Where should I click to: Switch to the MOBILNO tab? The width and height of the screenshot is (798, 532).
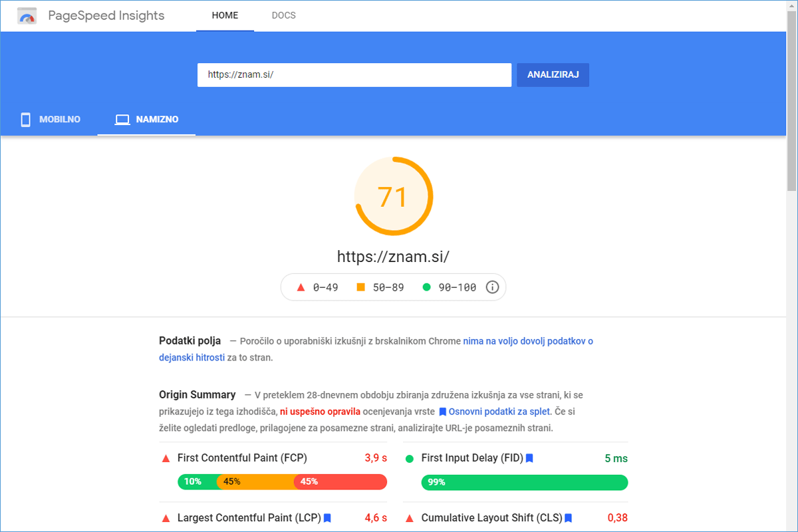(x=49, y=120)
